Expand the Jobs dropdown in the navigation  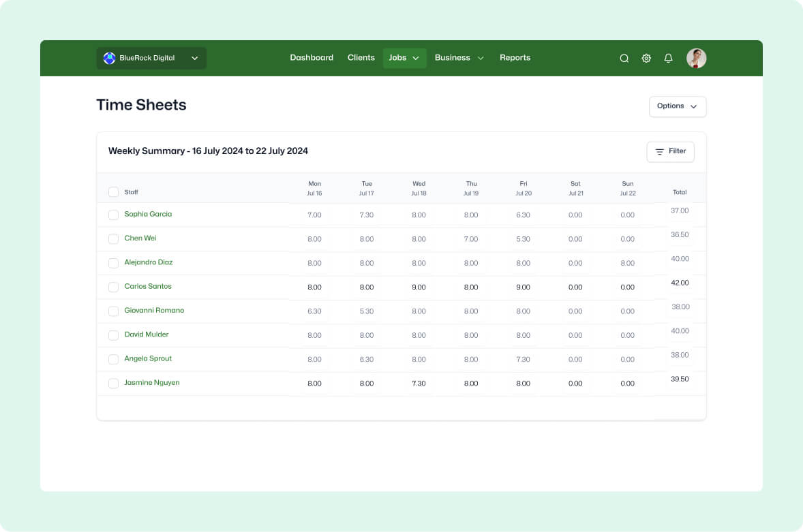click(404, 58)
